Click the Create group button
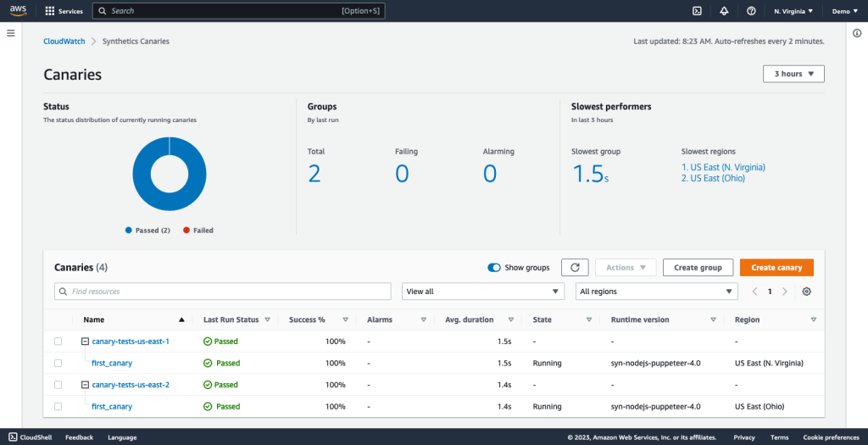 [x=698, y=267]
